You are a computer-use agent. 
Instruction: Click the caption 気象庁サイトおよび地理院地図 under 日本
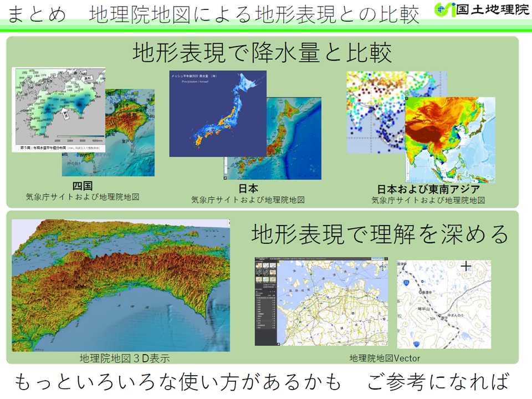(x=248, y=200)
